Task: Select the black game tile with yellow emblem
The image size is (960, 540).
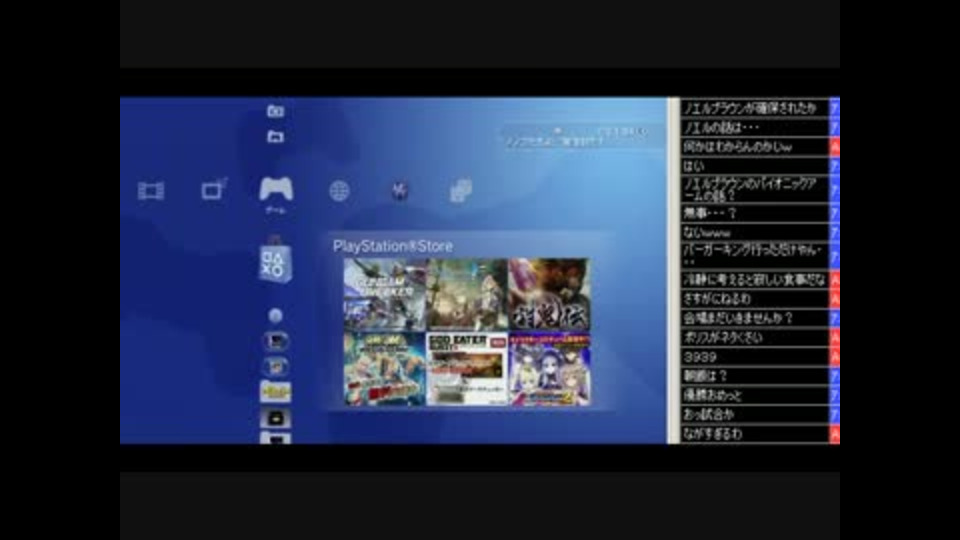Action: tap(276, 418)
